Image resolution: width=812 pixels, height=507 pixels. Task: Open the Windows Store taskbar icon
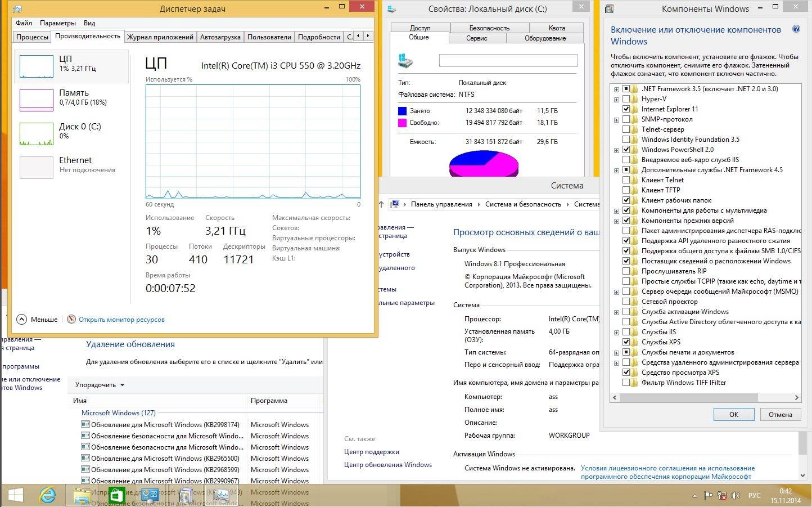(116, 495)
